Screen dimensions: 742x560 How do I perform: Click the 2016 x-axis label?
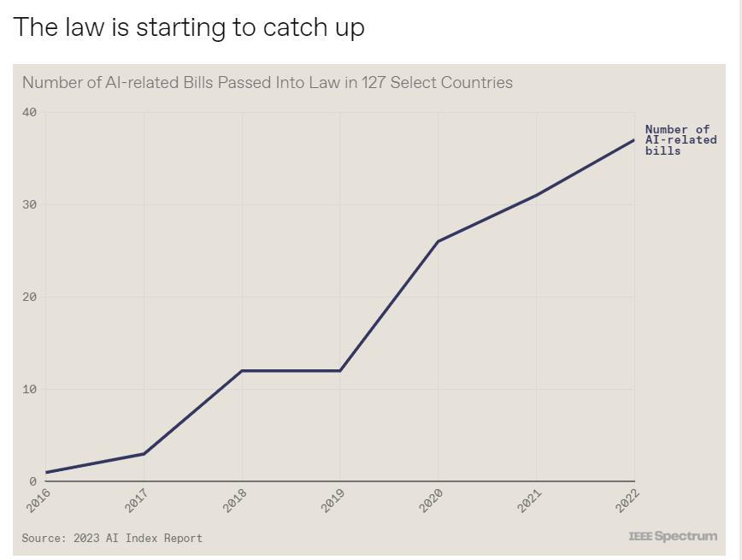[38, 500]
